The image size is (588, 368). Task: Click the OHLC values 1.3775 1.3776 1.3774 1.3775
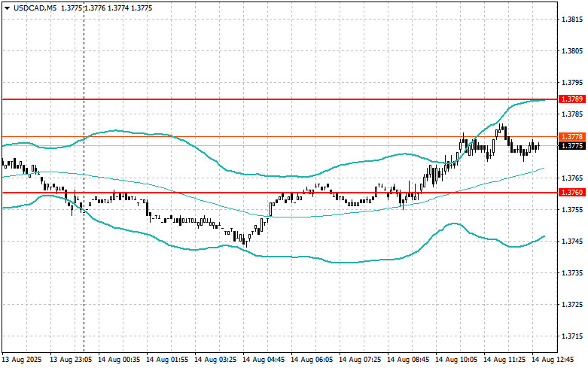(106, 8)
